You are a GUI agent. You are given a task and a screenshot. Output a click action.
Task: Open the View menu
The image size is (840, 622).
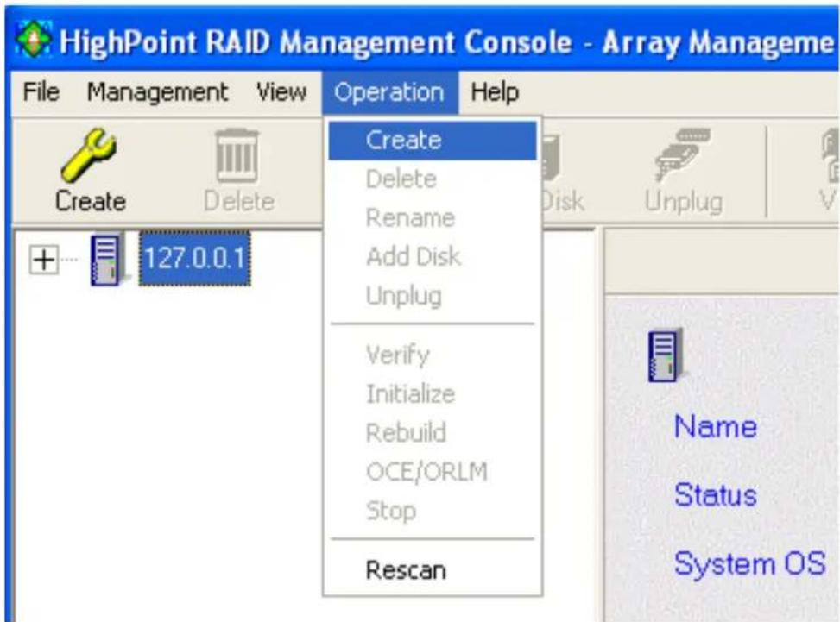[281, 92]
